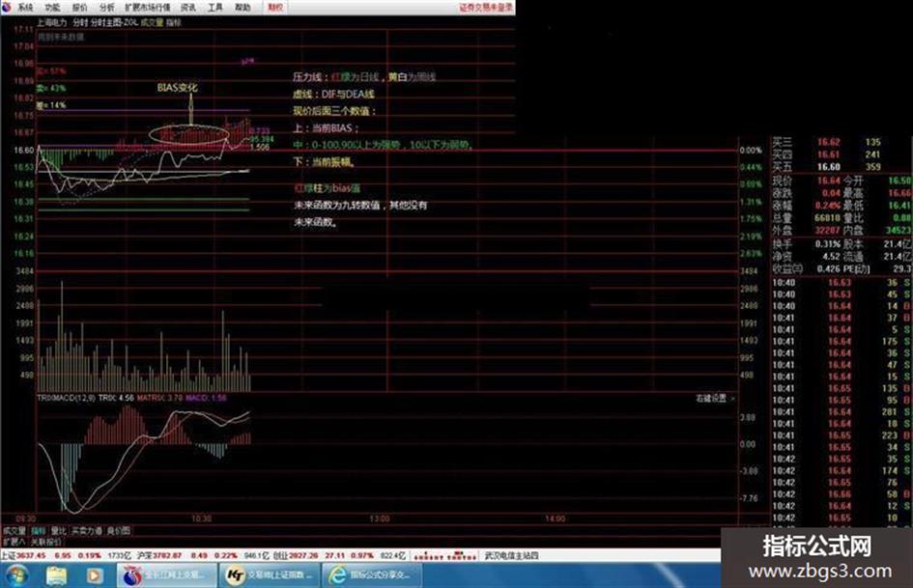Click the 10:30 time axis marker
Screen dimensions: 913x588
(202, 518)
